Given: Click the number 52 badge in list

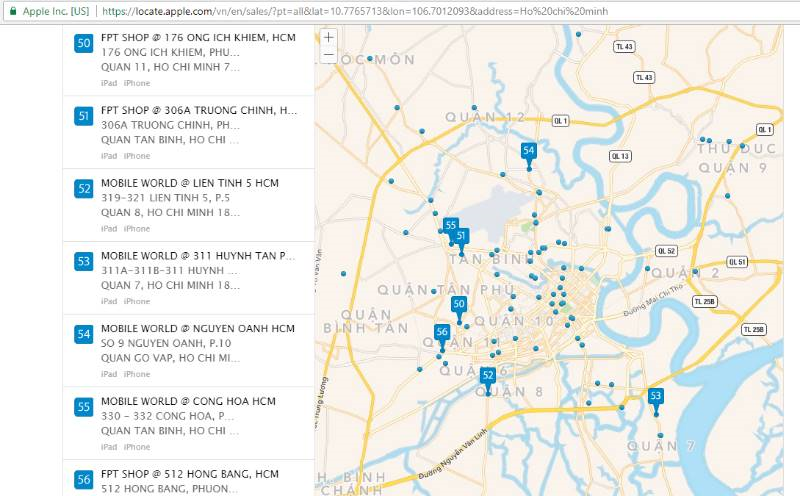Looking at the screenshot, I should click(x=84, y=188).
